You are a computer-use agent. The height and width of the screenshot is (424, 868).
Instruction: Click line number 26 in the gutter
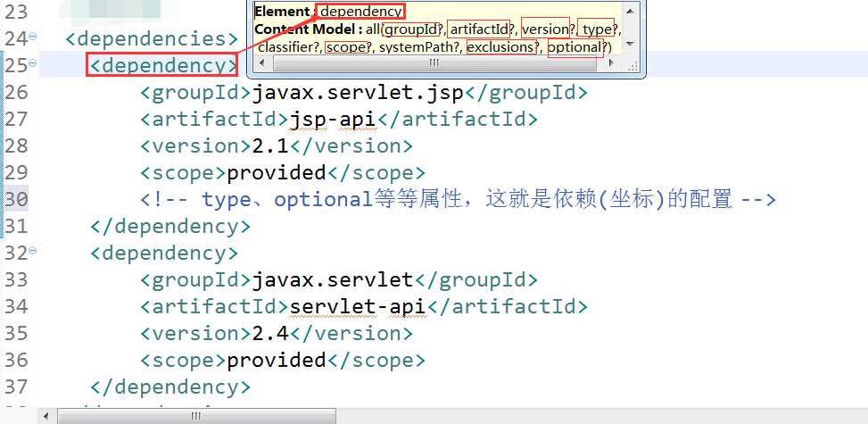[15, 93]
